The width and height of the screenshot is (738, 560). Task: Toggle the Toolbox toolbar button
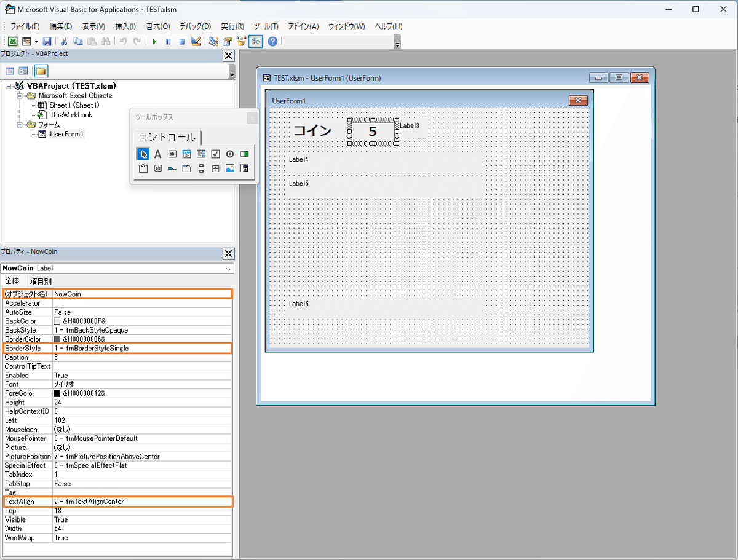point(255,42)
